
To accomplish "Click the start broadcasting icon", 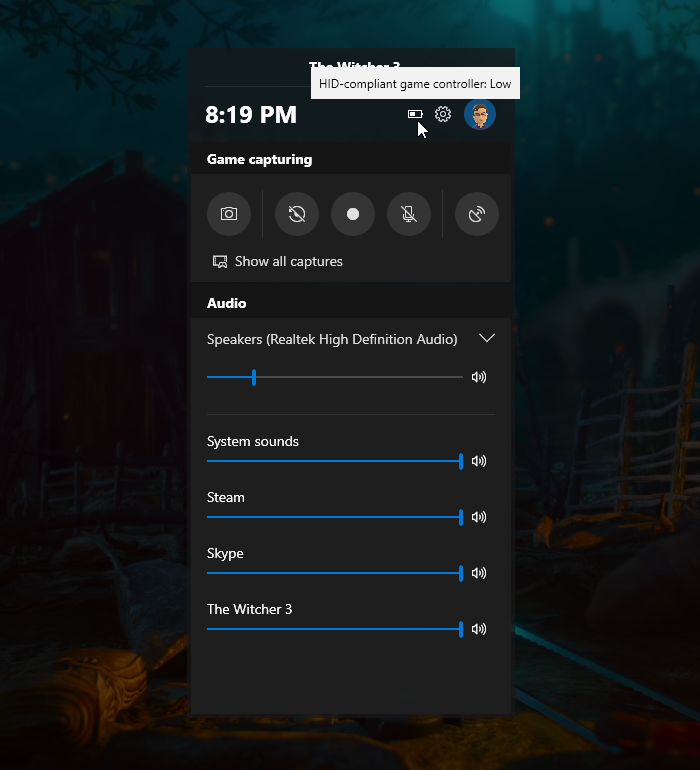I will click(476, 214).
